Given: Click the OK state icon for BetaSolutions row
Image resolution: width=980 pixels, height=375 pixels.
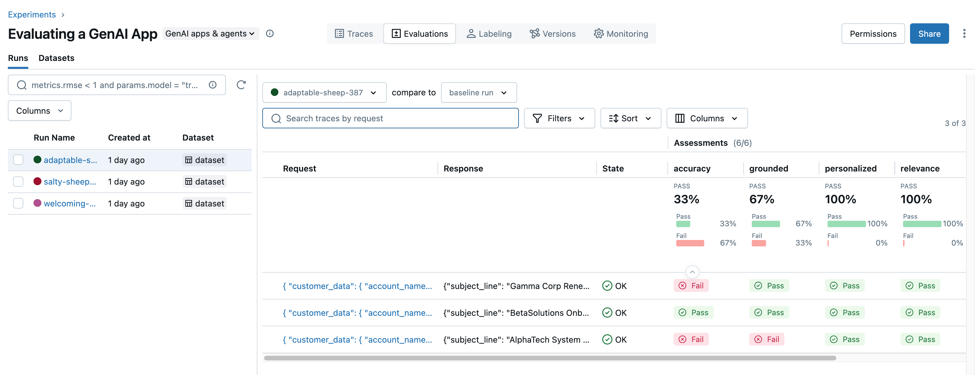Looking at the screenshot, I should tap(607, 313).
